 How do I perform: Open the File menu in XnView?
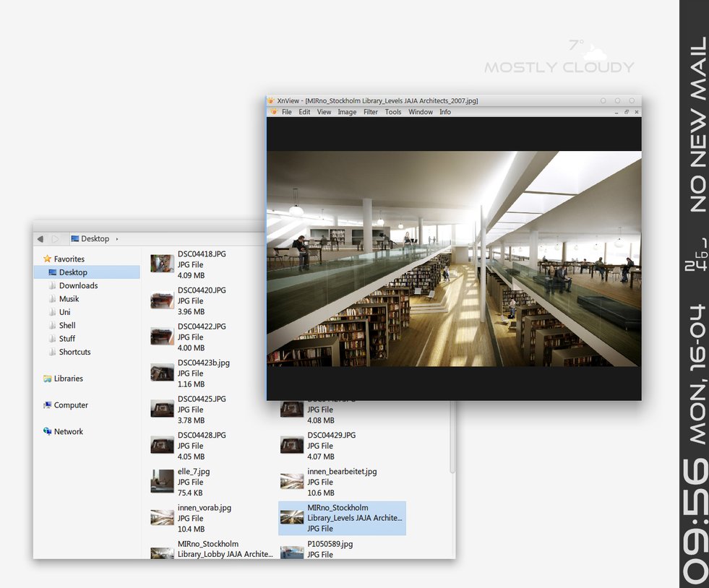tap(287, 112)
